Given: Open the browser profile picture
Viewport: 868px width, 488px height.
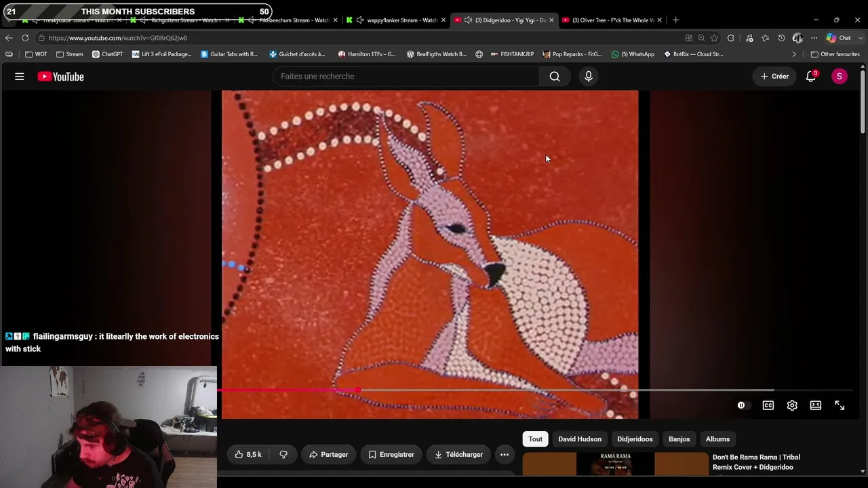Looking at the screenshot, I should click(798, 38).
